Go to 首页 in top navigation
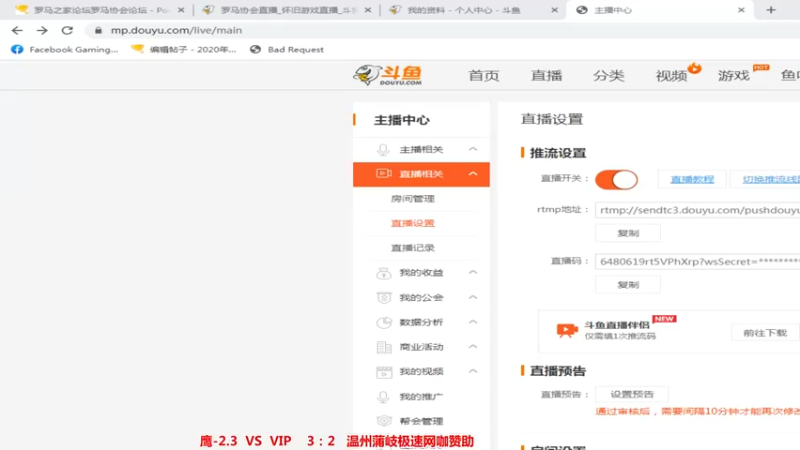 tap(483, 76)
